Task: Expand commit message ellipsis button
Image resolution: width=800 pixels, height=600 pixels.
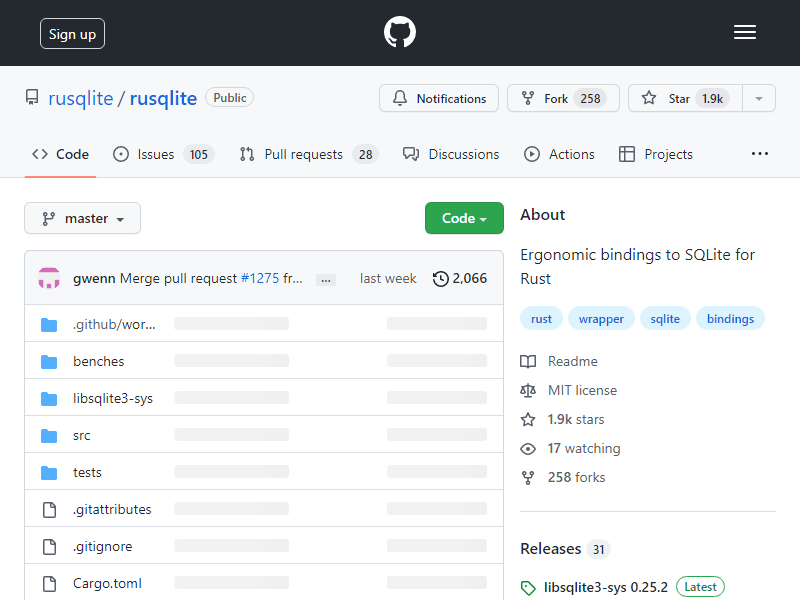Action: click(326, 280)
